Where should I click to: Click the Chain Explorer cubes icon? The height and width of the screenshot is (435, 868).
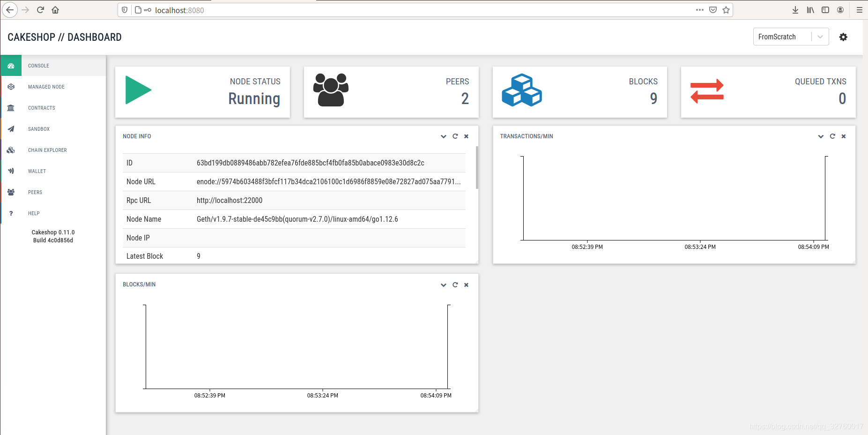pos(11,150)
